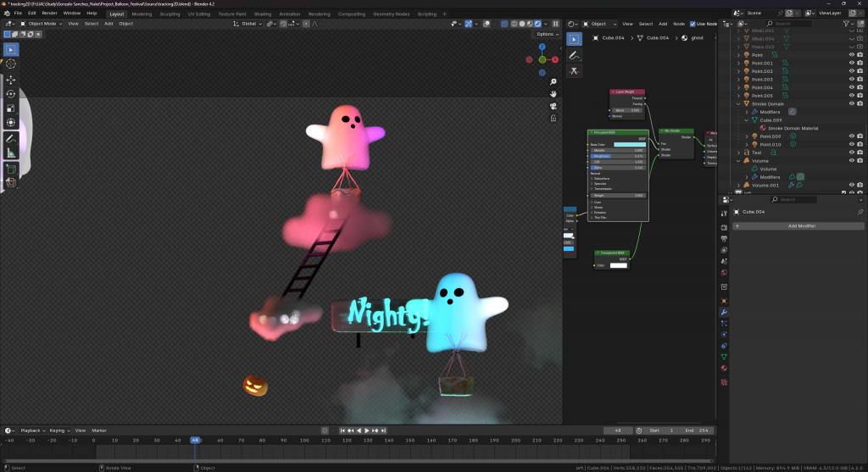868x472 pixels.
Task: Open the Material properties tab
Action: (x=724, y=368)
